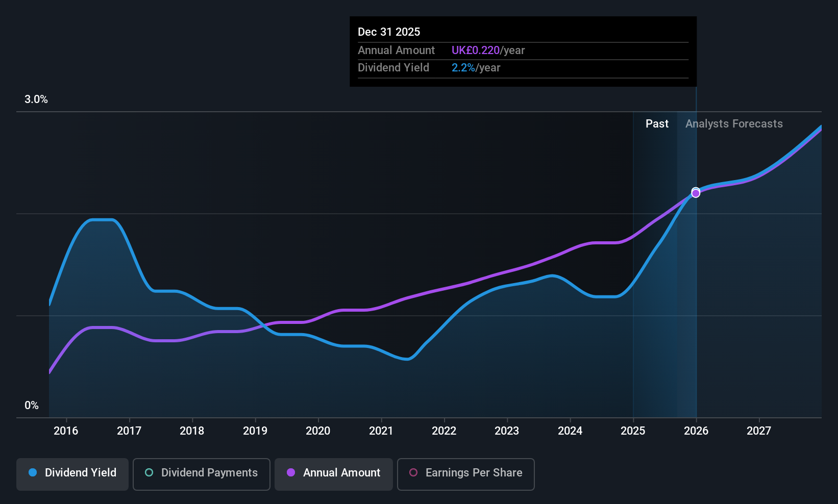Click the 2023 x-axis year label
This screenshot has width=838, height=504.
[x=507, y=431]
